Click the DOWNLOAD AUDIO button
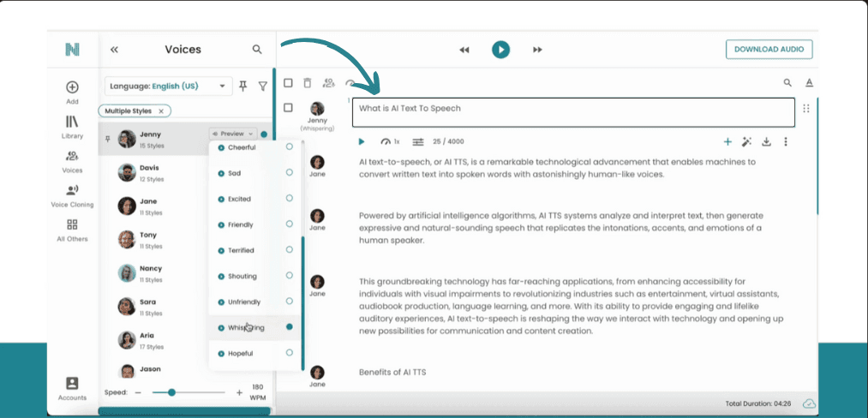Image resolution: width=868 pixels, height=418 pixels. (x=769, y=49)
